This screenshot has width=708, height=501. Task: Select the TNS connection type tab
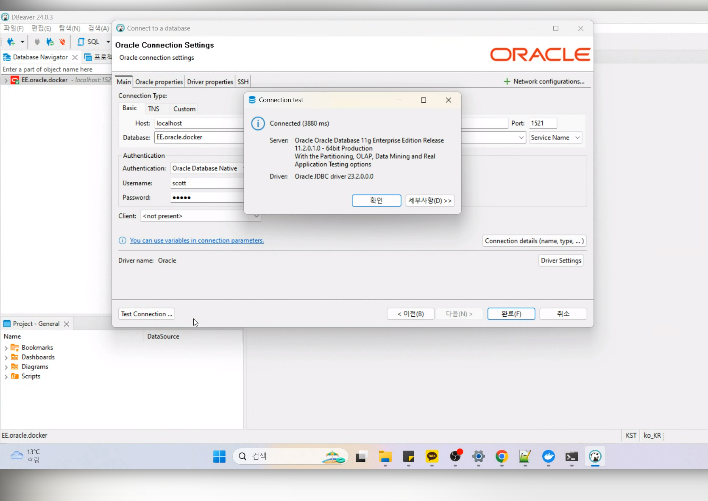click(154, 109)
